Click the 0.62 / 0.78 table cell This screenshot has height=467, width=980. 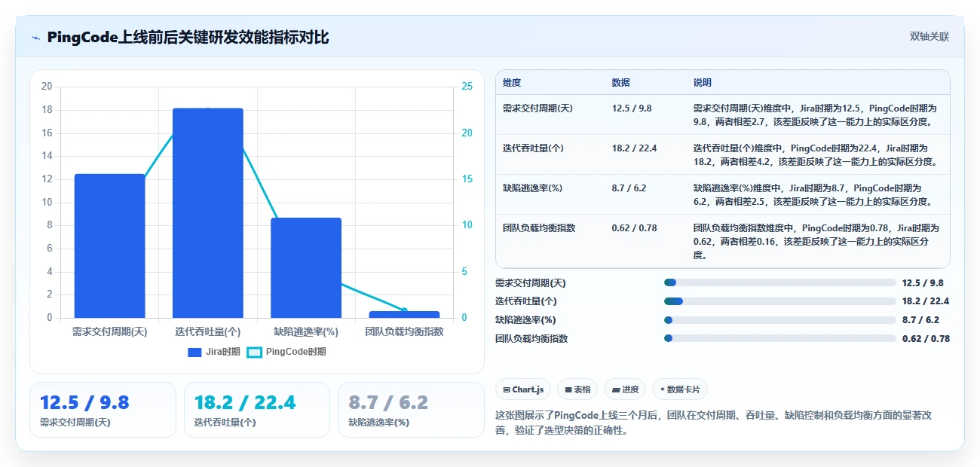coord(635,228)
